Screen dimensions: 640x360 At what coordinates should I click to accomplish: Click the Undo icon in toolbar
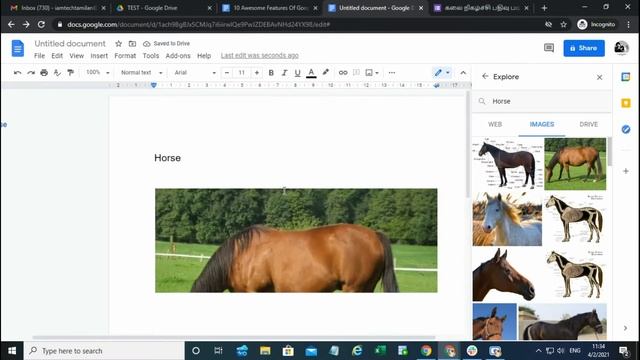[18, 73]
